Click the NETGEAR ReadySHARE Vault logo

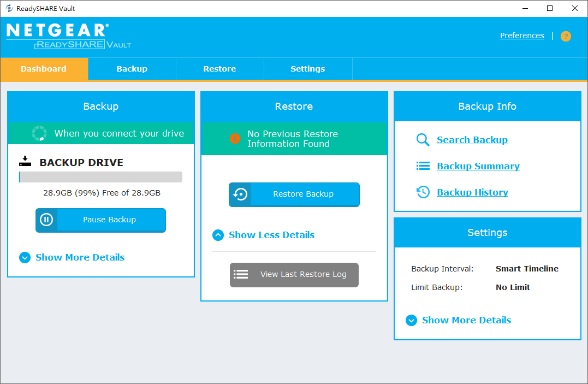click(69, 36)
